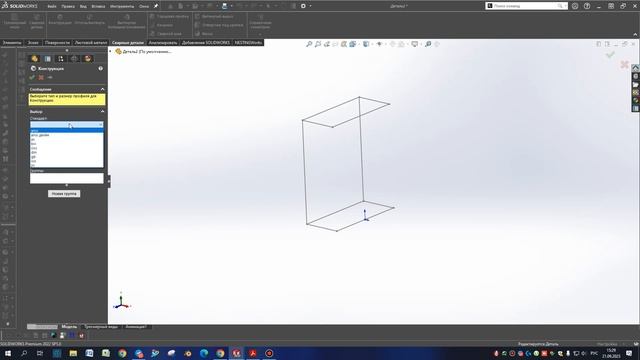This screenshot has width=640, height=360.
Task: Click Previous View in view toolbar
Action: point(327,44)
